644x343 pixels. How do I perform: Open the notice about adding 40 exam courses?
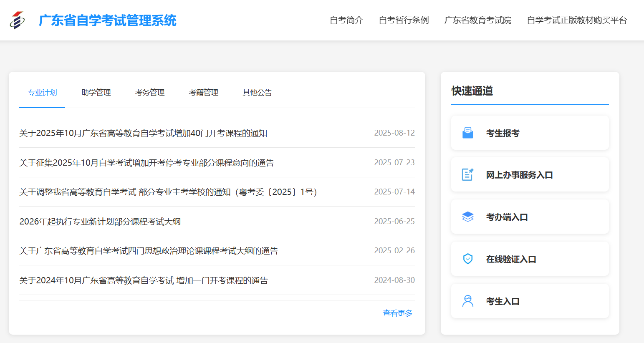pyautogui.click(x=143, y=133)
